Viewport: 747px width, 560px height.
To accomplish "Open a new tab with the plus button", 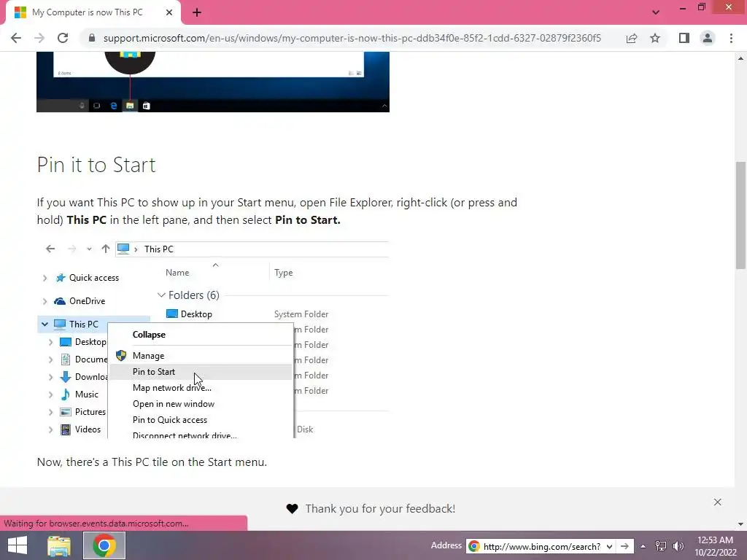I will click(197, 12).
